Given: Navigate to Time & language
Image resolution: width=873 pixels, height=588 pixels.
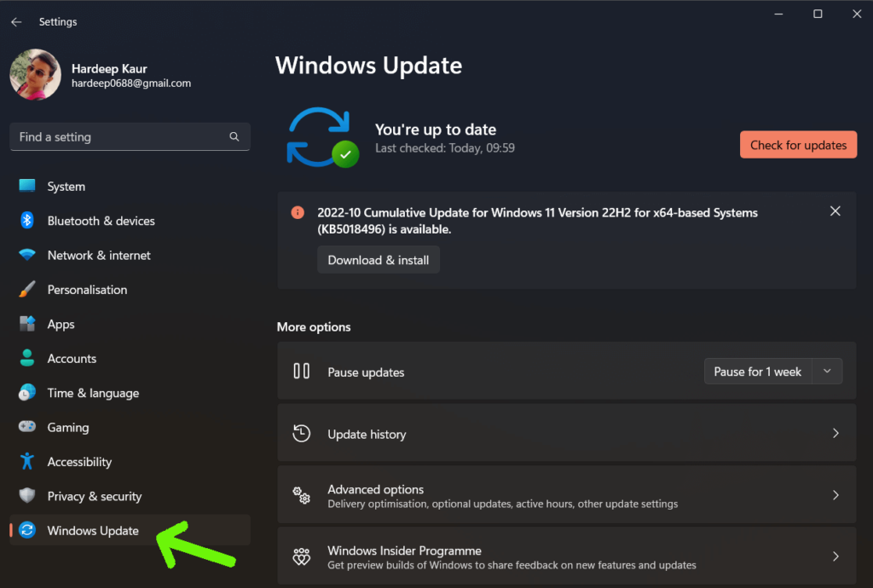Looking at the screenshot, I should click(93, 393).
